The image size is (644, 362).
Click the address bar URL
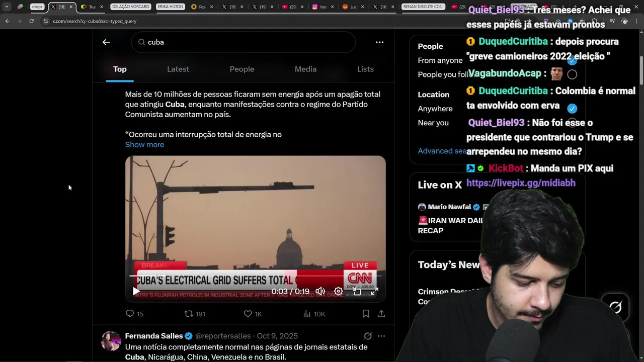[95, 21]
